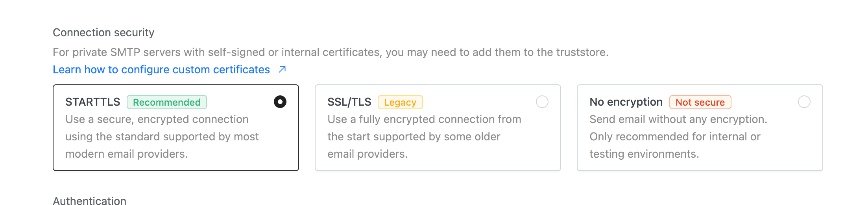Click the Authentication section heading
The width and height of the screenshot is (868, 205).
click(x=90, y=201)
